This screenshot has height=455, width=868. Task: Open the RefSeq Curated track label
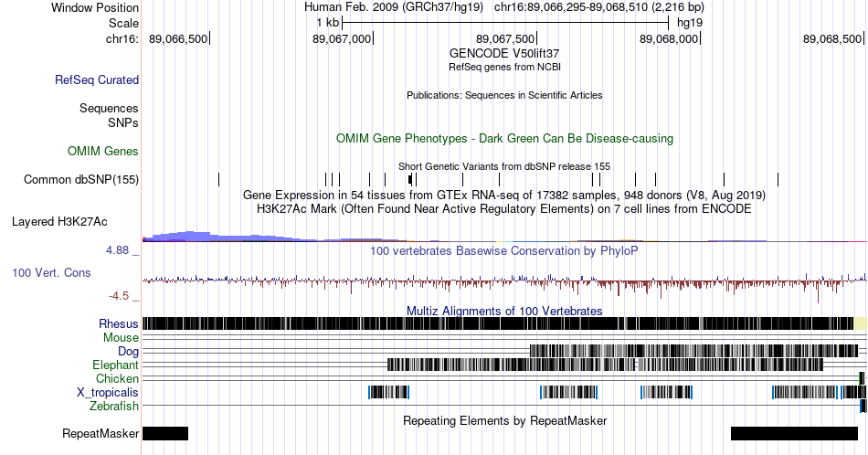point(97,79)
